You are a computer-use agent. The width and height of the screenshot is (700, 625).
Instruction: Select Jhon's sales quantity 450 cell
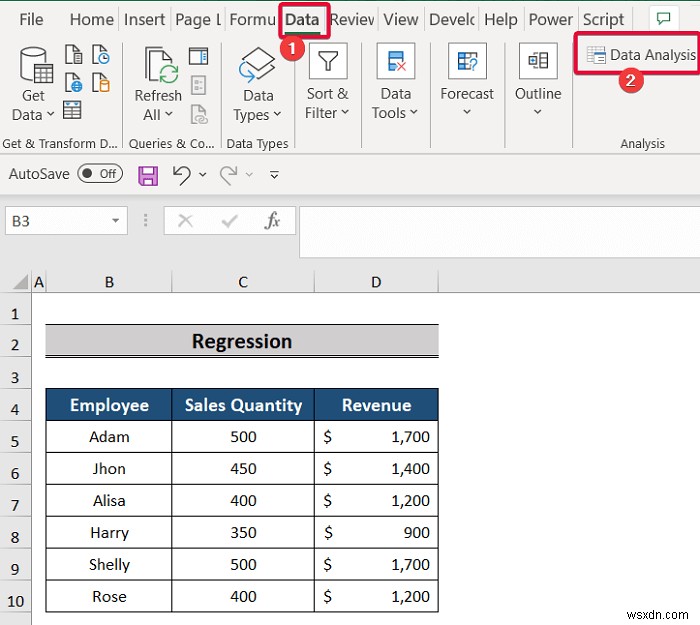243,469
